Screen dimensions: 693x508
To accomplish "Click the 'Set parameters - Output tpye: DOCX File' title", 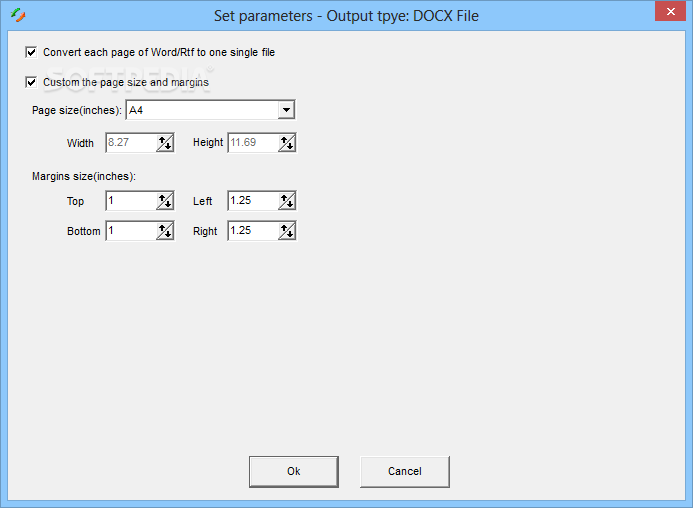I will pyautogui.click(x=346, y=16).
